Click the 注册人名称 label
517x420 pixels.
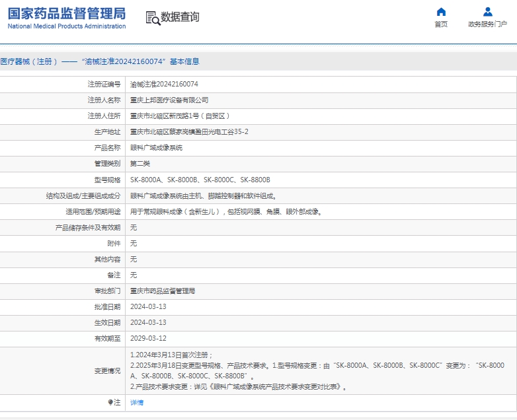(104, 100)
